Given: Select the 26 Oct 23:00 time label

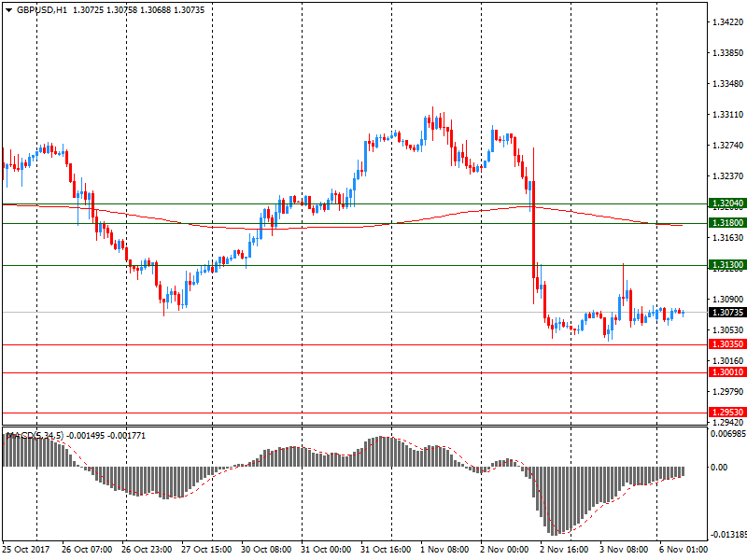Looking at the screenshot, I should pos(147,550).
